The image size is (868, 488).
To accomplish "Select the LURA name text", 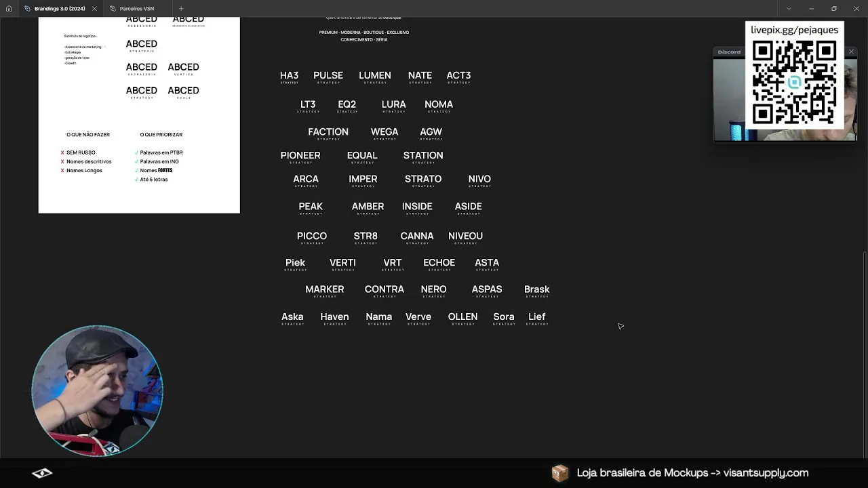I will pos(393,104).
